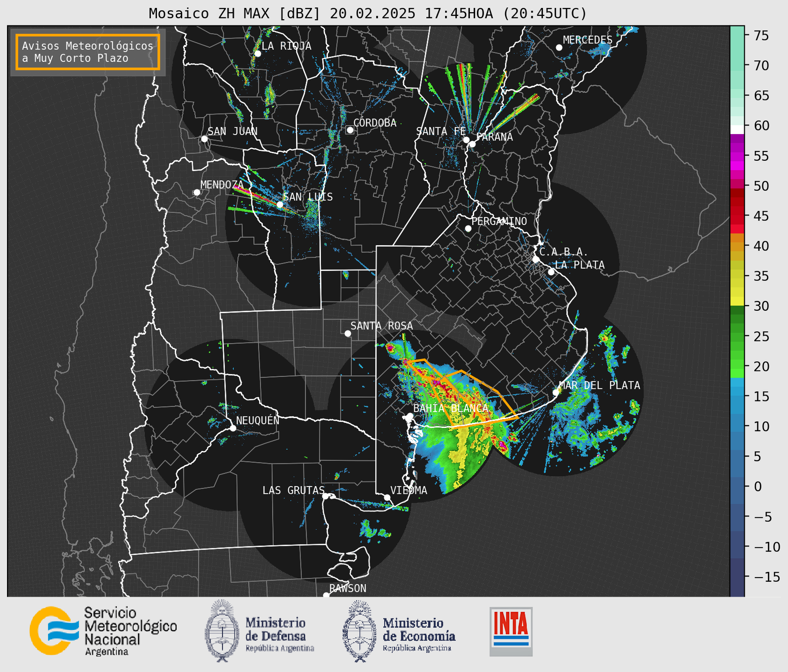Select the CÓRDOBA city marker
This screenshot has height=672, width=788.
350,130
